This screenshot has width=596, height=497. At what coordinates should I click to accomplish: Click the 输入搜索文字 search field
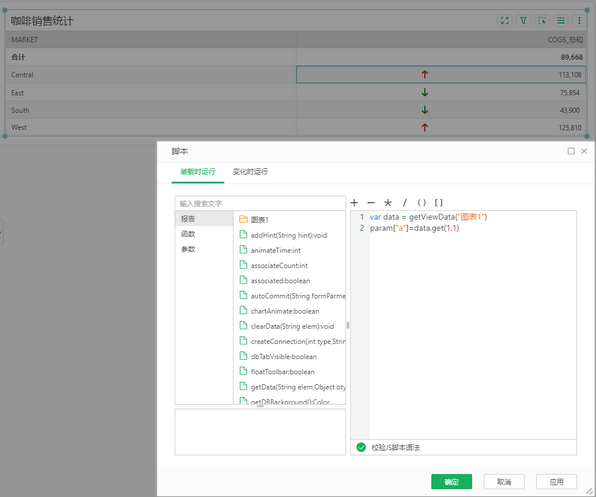[x=260, y=203]
